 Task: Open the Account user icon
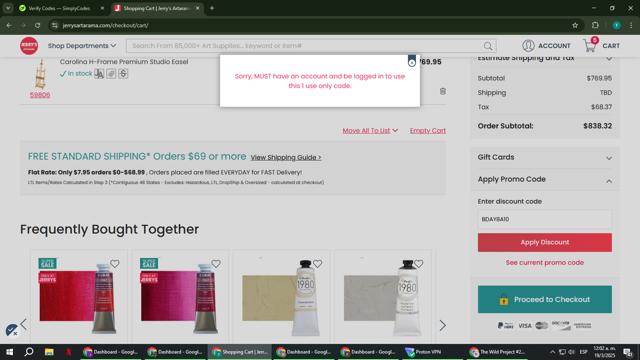[528, 46]
